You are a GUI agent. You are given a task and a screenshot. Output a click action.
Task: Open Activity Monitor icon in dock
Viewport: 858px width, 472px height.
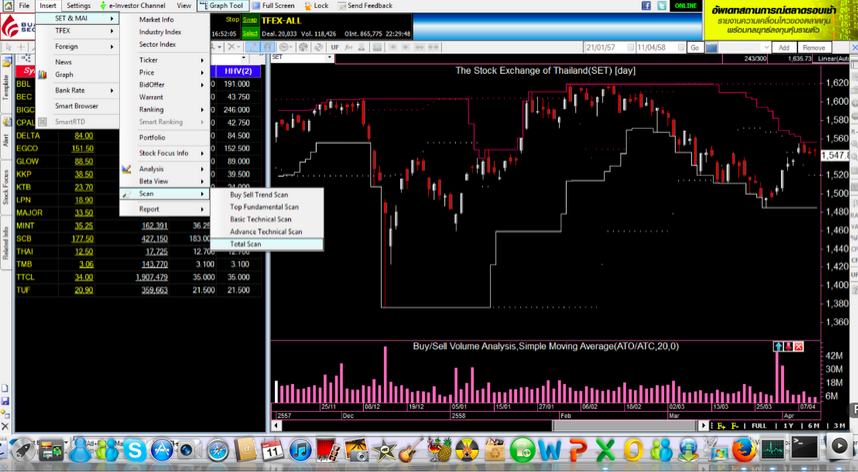click(773, 450)
